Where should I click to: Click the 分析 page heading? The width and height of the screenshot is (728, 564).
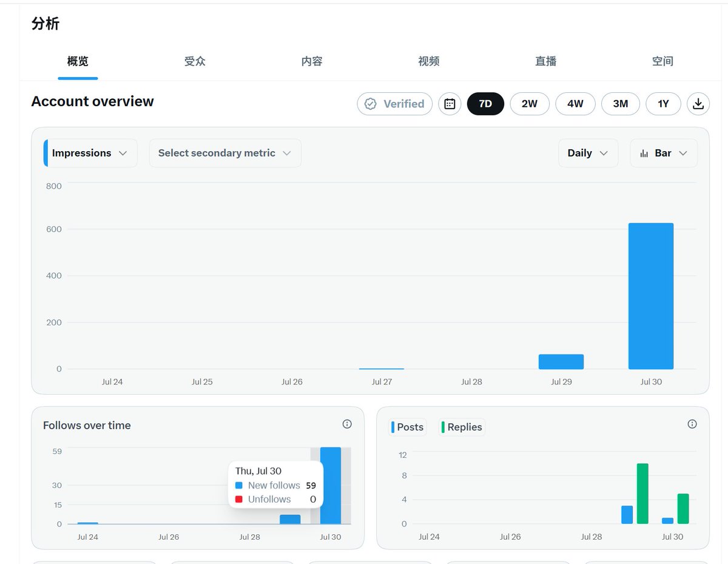(45, 24)
